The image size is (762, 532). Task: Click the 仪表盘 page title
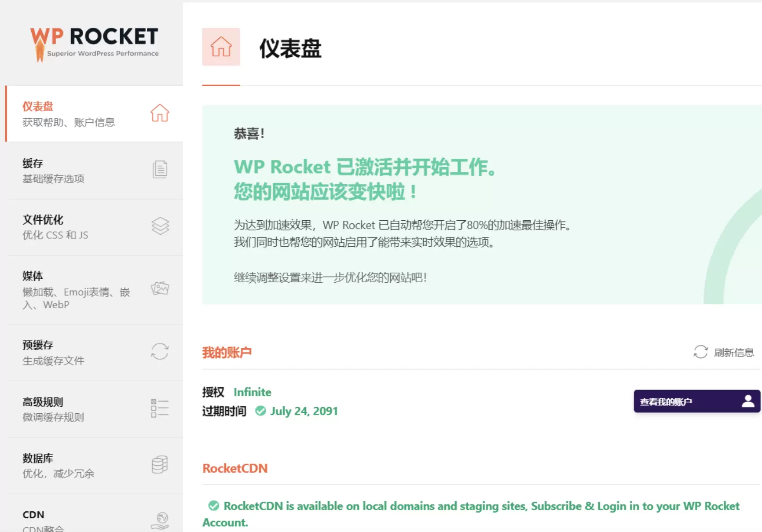click(290, 48)
